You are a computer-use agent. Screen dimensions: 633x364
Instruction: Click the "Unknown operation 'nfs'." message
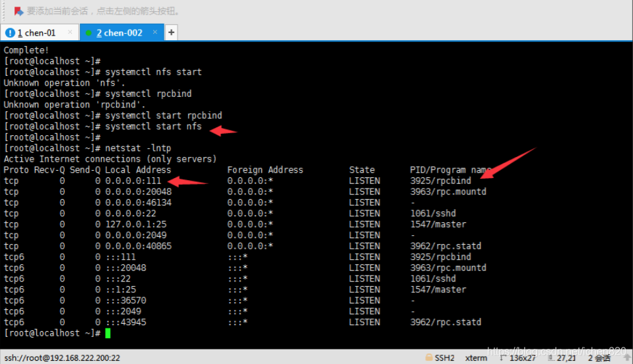point(65,83)
